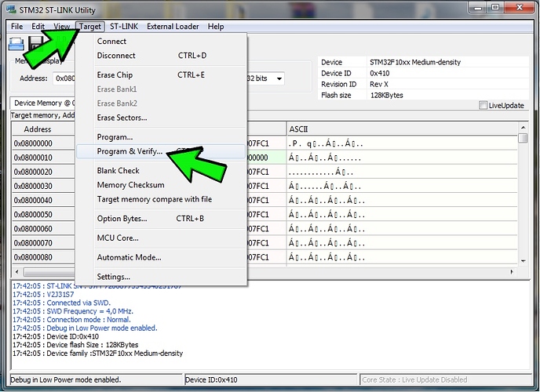Click log line Device family :STM32F10xx Medium-density

pyautogui.click(x=98, y=353)
